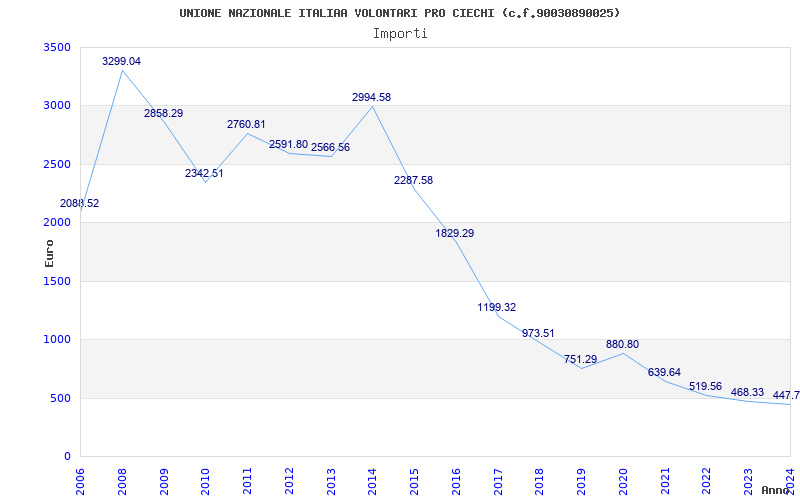This screenshot has height=500, width=800.
Task: Click the x-axis year 2006
Action: coord(81,483)
